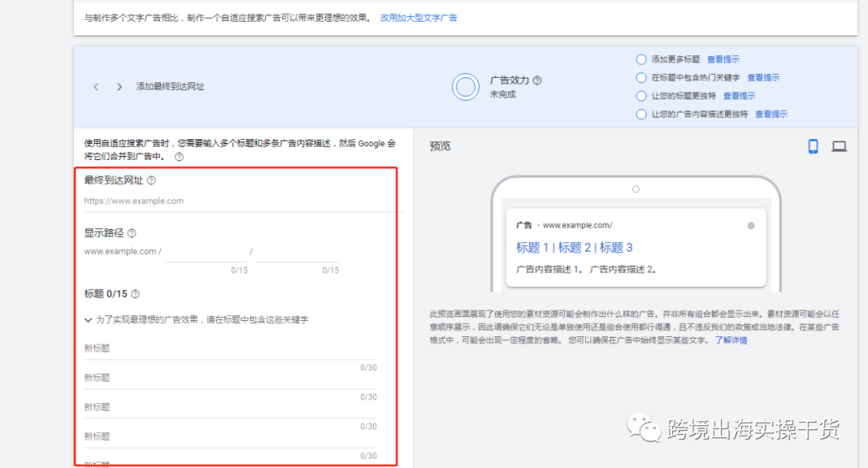Switch preview to desktop laptop icon
The height and width of the screenshot is (468, 868).
(x=839, y=146)
